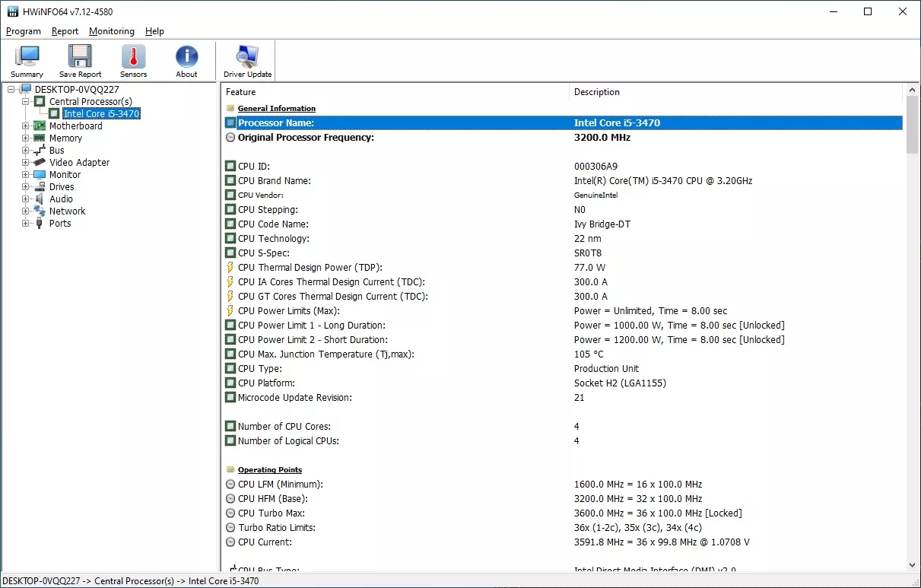Click the Drives tree icon

coord(40,187)
